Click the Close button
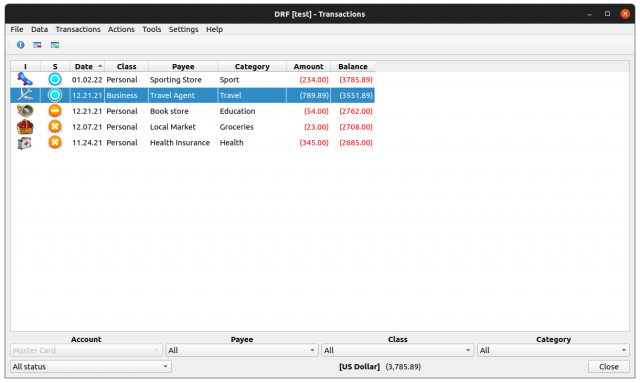This screenshot has width=640, height=383. (x=609, y=367)
